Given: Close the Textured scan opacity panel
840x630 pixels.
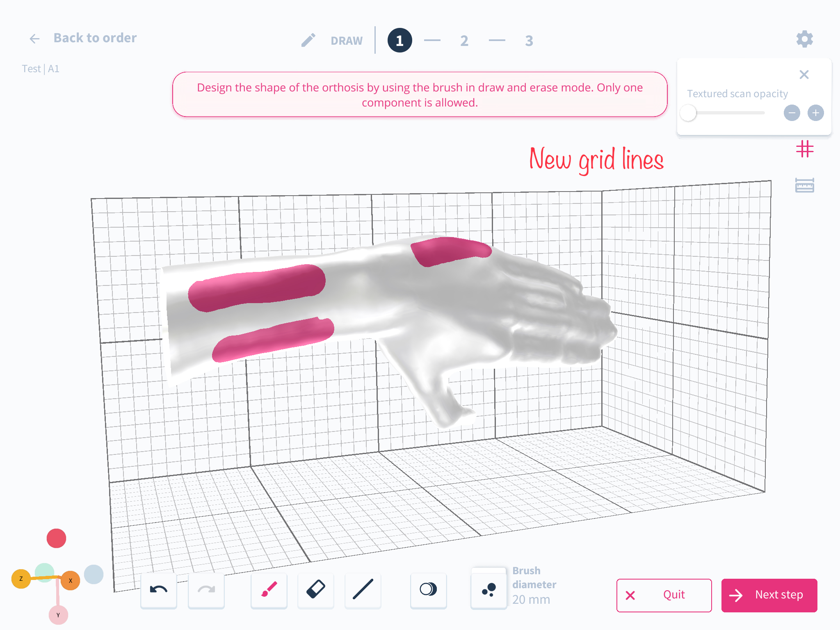Looking at the screenshot, I should pos(804,74).
